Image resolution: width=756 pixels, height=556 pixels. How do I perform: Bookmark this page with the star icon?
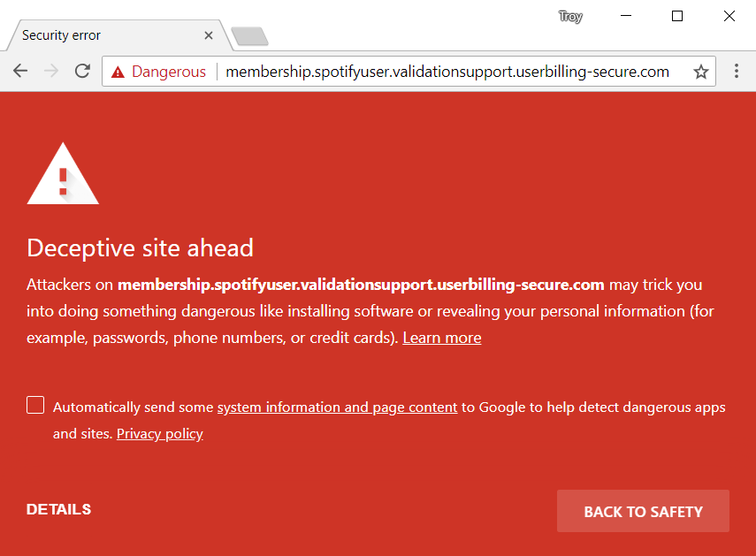coord(700,72)
